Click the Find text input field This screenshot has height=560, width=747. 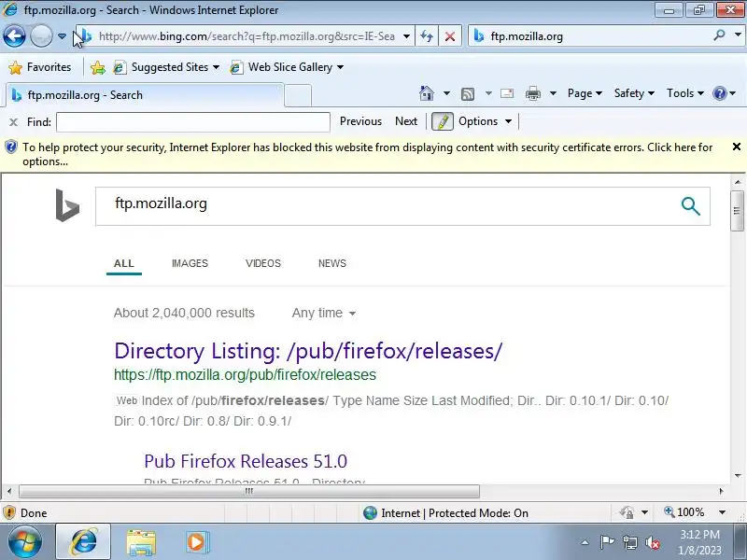pyautogui.click(x=193, y=122)
